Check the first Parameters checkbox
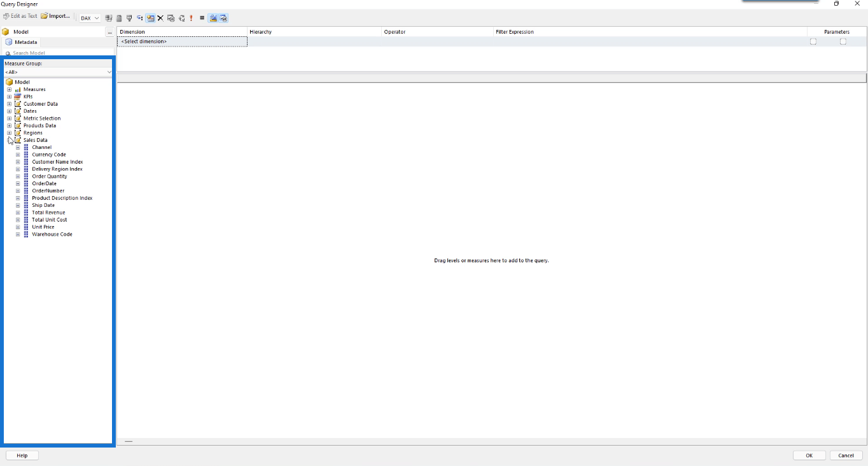This screenshot has width=868, height=466. [x=813, y=41]
